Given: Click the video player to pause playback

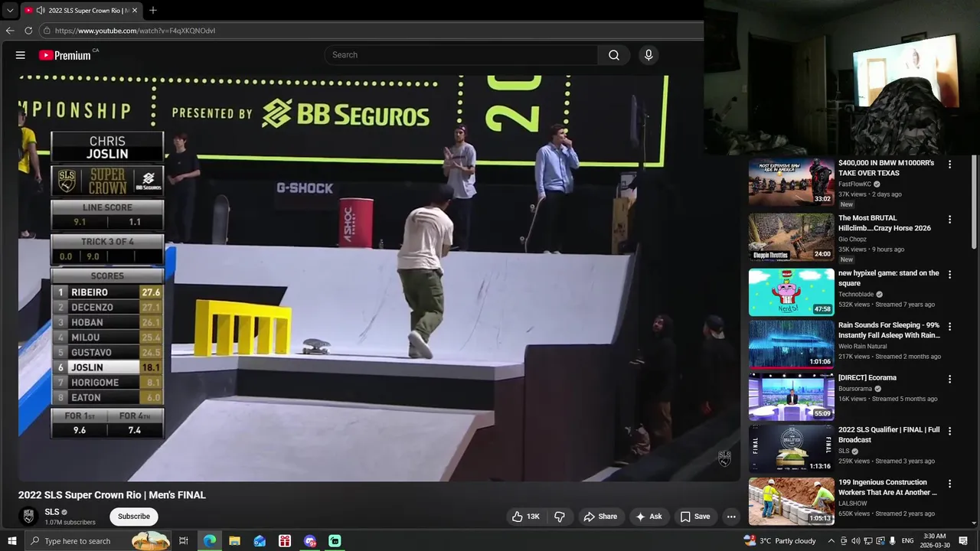Looking at the screenshot, I should [379, 278].
